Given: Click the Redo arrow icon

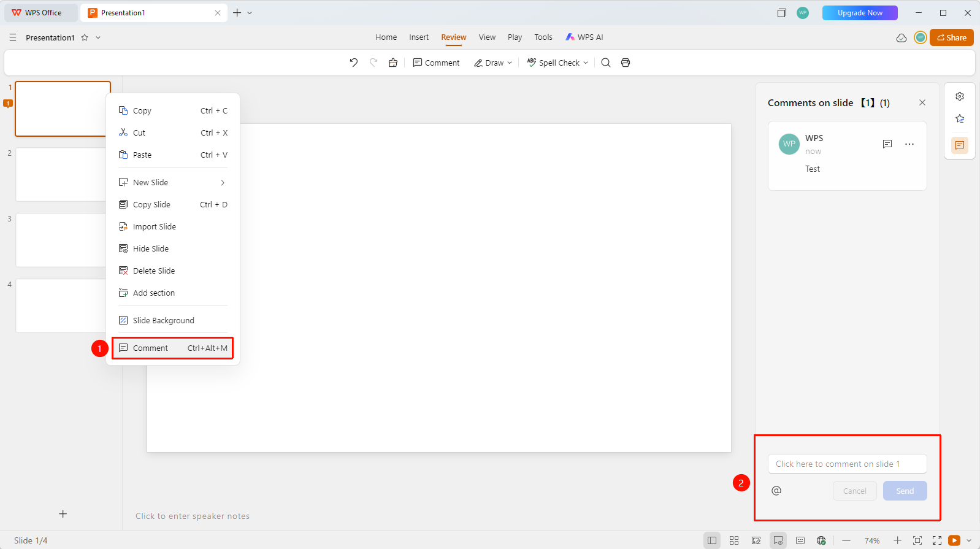Looking at the screenshot, I should click(x=373, y=63).
